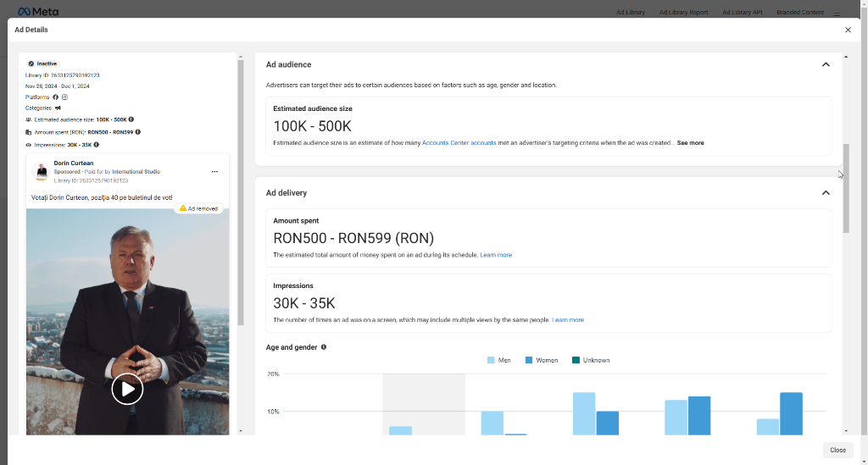The height and width of the screenshot is (465, 868).
Task: Close the Ad Details dialog with X
Action: pos(848,30)
